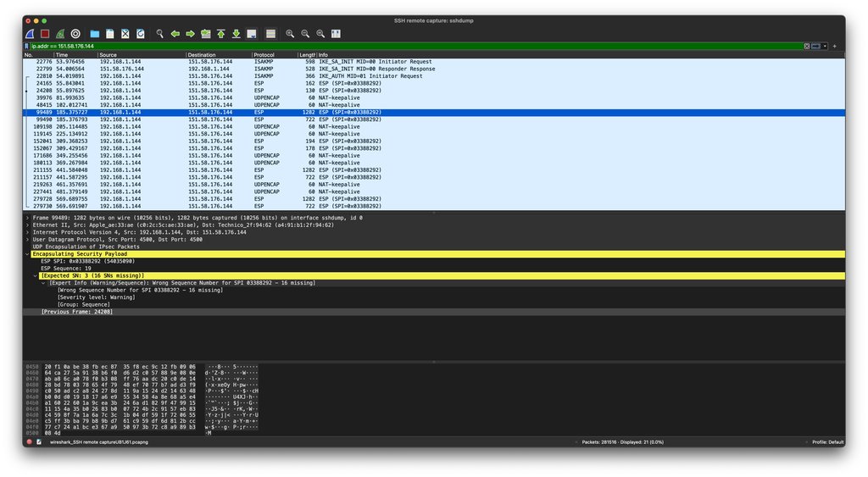Viewport: 868px width, 477px height.
Task: Sort by the Destination column header
Action: tap(220, 55)
